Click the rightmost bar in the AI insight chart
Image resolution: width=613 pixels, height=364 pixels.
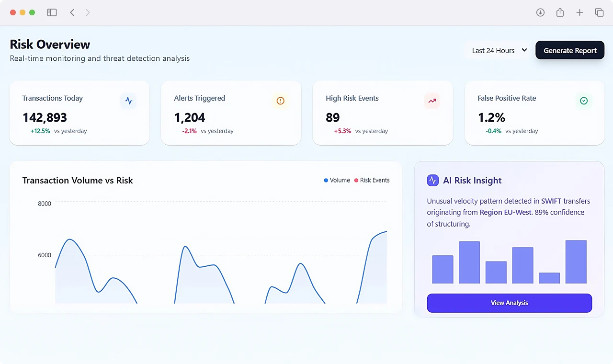coord(576,262)
